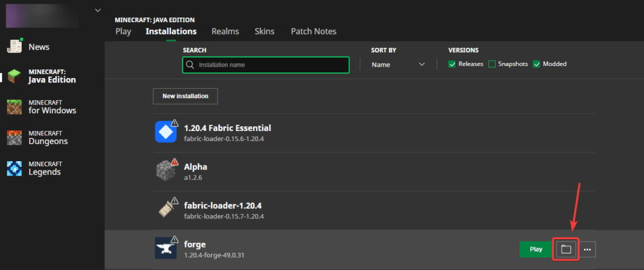Click the 1.20.4 Fabric Essential icon
Image resolution: width=644 pixels, height=270 pixels.
166,132
